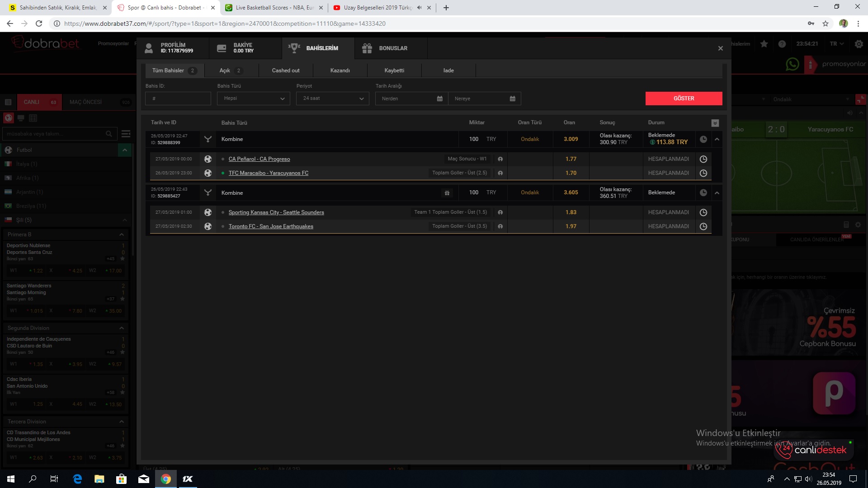Viewport: 868px width, 488px height.
Task: Open the Nereye date picker
Action: (x=485, y=99)
